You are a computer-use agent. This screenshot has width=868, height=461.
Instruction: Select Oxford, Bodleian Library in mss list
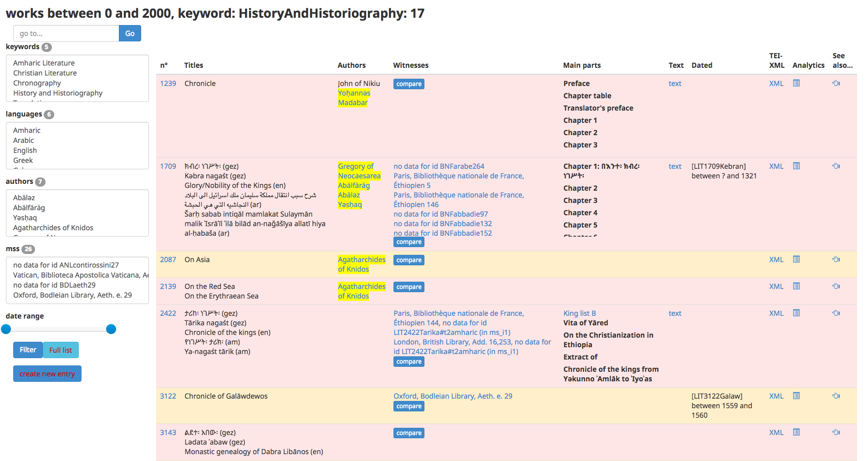[x=72, y=295]
